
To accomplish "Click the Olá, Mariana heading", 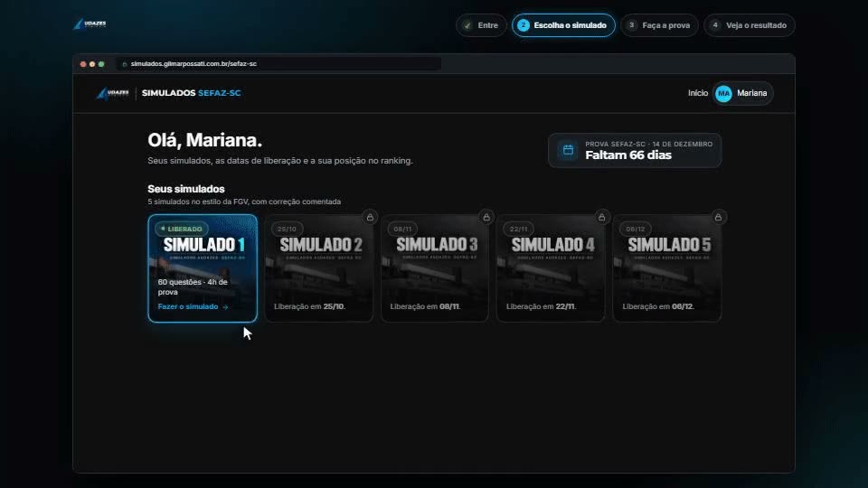I will 205,140.
